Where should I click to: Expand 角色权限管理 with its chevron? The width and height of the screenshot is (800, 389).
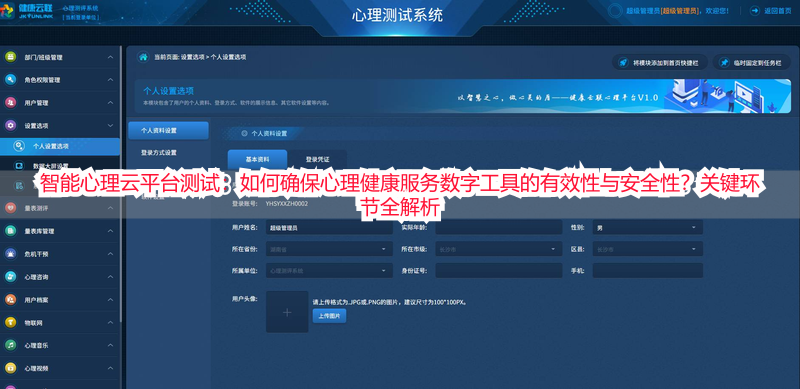pos(110,80)
